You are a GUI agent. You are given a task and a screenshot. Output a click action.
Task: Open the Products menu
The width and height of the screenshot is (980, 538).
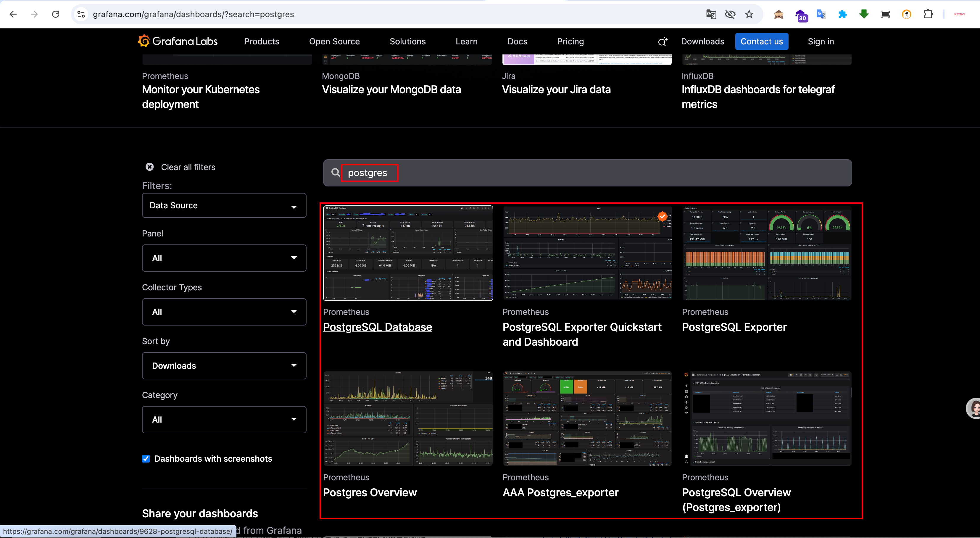pyautogui.click(x=262, y=41)
